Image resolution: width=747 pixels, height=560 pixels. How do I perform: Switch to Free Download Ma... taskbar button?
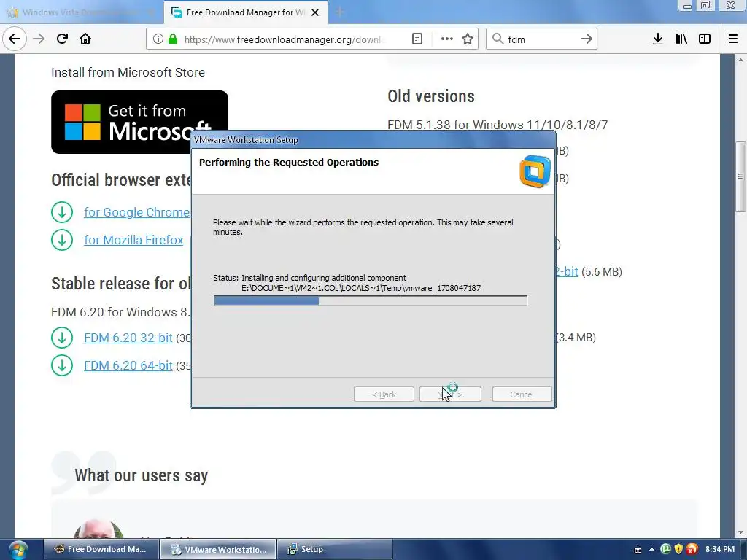[x=101, y=550]
